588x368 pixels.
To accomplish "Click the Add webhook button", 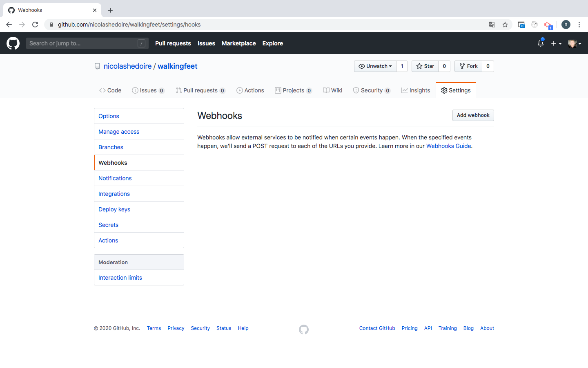I will 473,115.
